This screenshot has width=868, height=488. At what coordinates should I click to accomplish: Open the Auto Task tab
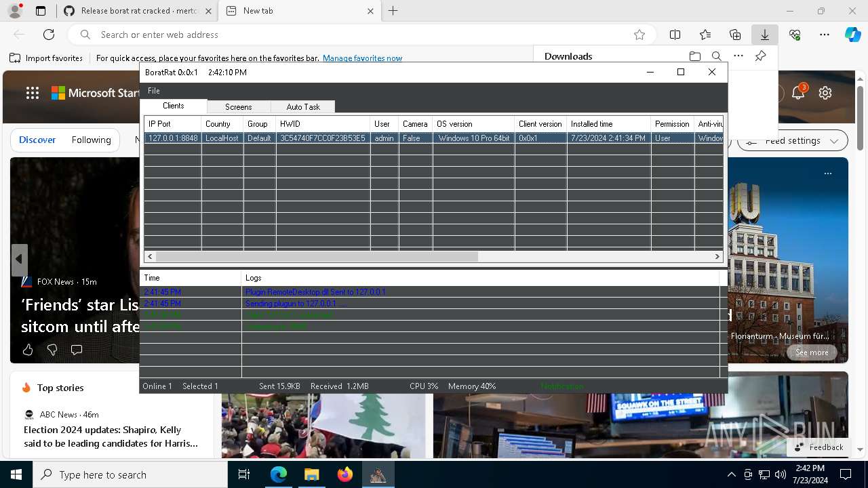302,107
